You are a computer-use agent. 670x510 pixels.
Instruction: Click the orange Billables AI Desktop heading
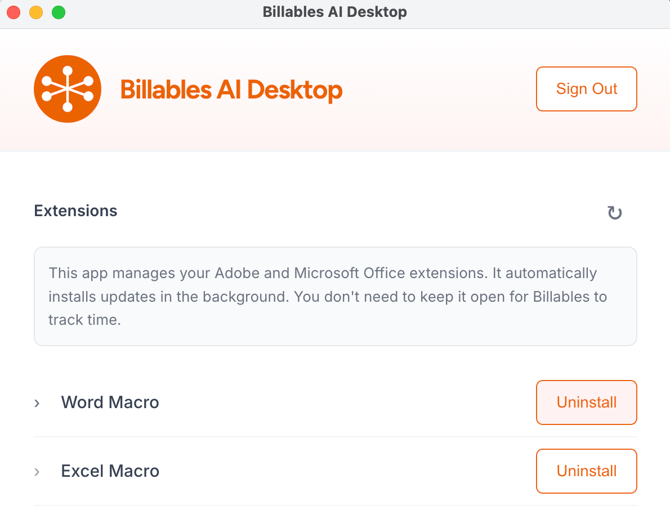[x=231, y=90]
